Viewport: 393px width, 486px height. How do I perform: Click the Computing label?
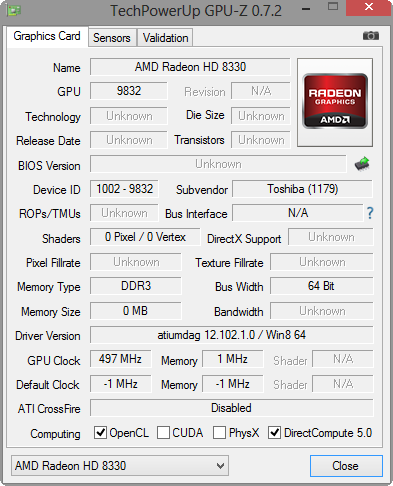point(55,434)
